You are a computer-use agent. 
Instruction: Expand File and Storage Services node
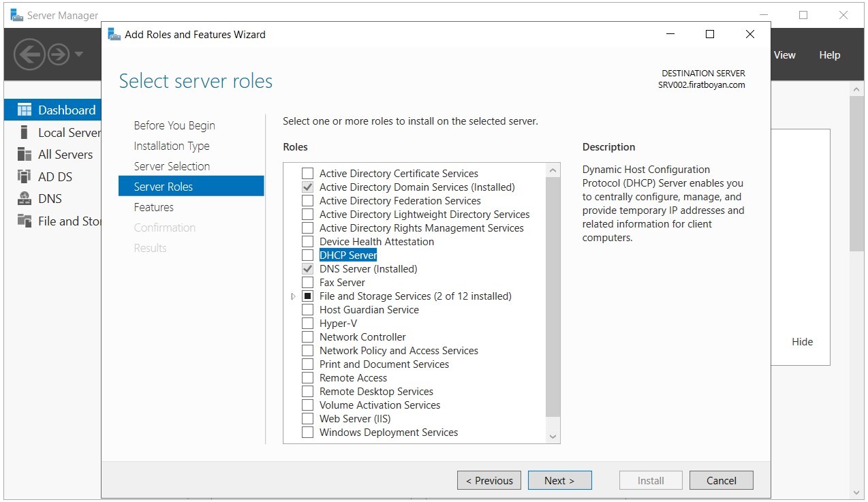coord(294,296)
